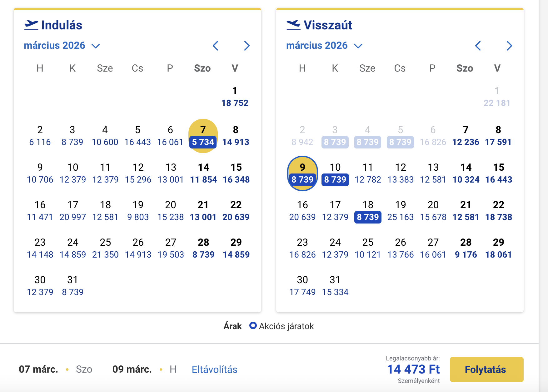Click the Eltávolítás link
Viewport: 548px width, 392px height.
click(214, 369)
